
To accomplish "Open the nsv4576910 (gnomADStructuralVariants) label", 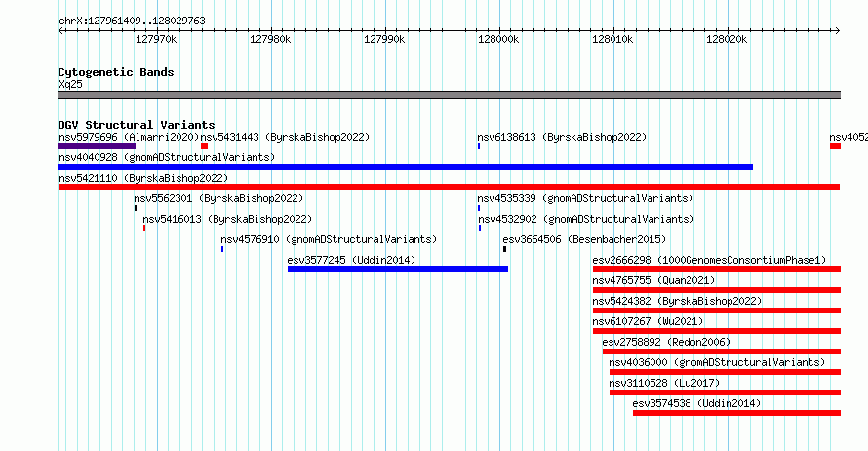I will coord(329,239).
